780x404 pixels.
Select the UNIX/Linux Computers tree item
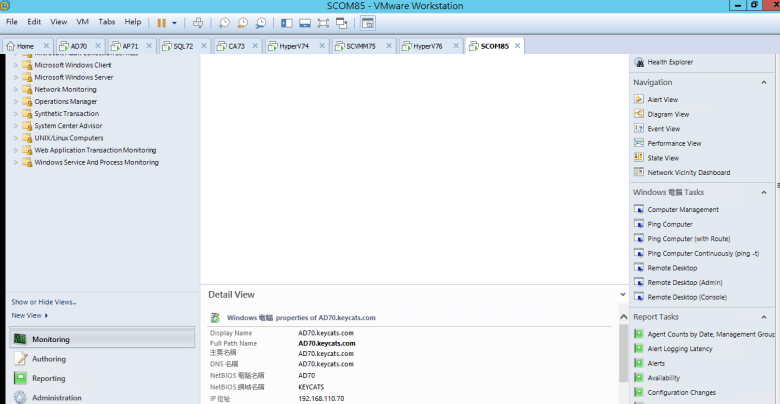[x=68, y=138]
